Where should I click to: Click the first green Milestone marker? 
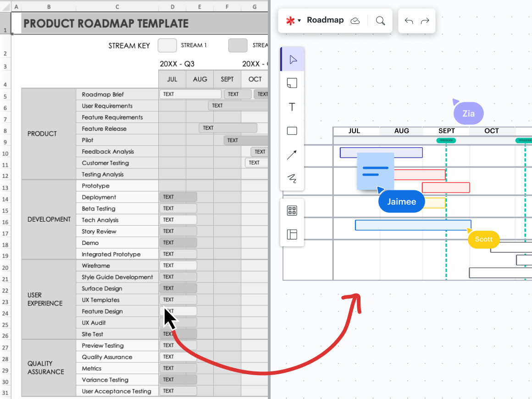[x=446, y=140]
